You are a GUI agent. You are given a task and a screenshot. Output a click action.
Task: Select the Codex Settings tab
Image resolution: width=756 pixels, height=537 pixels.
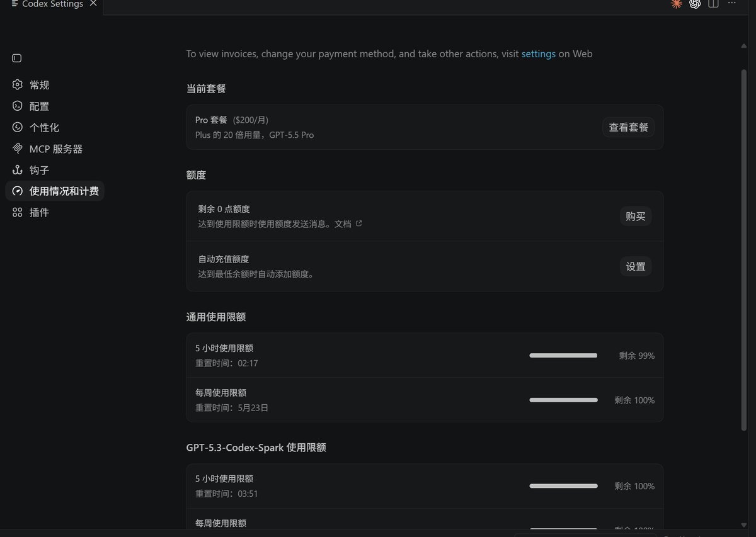pyautogui.click(x=52, y=4)
